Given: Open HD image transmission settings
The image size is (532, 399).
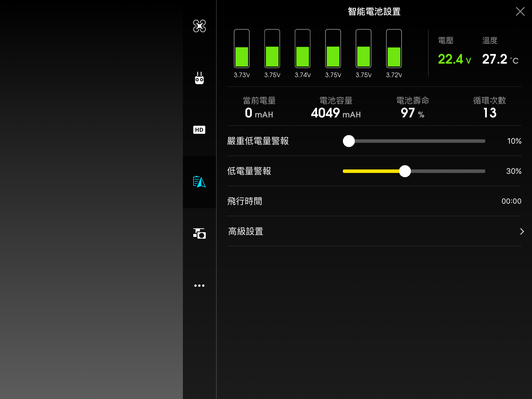Looking at the screenshot, I should click(x=199, y=130).
